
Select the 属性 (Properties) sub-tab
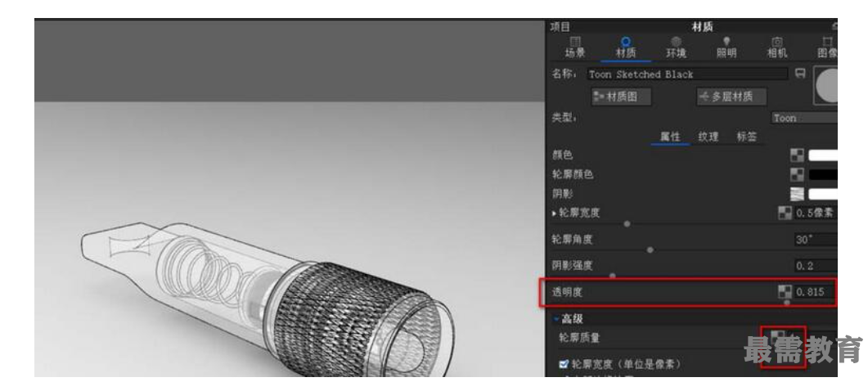click(x=670, y=136)
